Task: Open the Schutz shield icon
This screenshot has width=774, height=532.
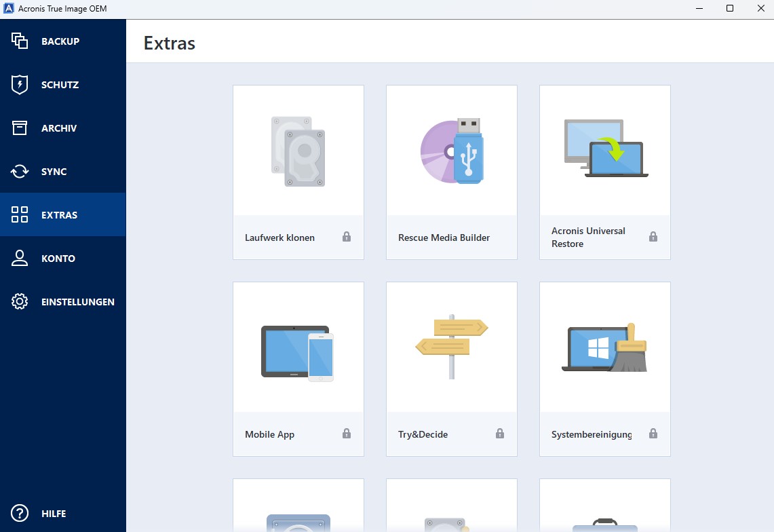Action: pyautogui.click(x=20, y=85)
